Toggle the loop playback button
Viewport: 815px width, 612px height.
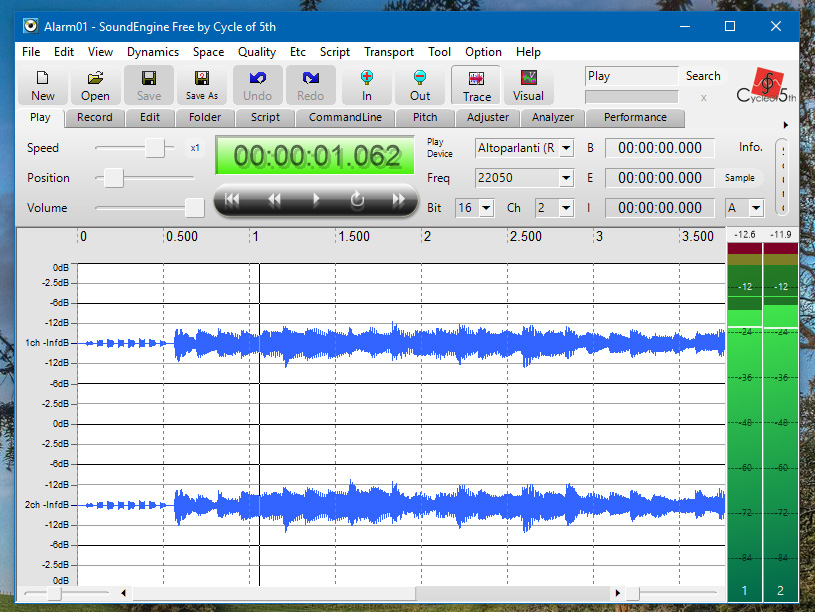pos(357,200)
